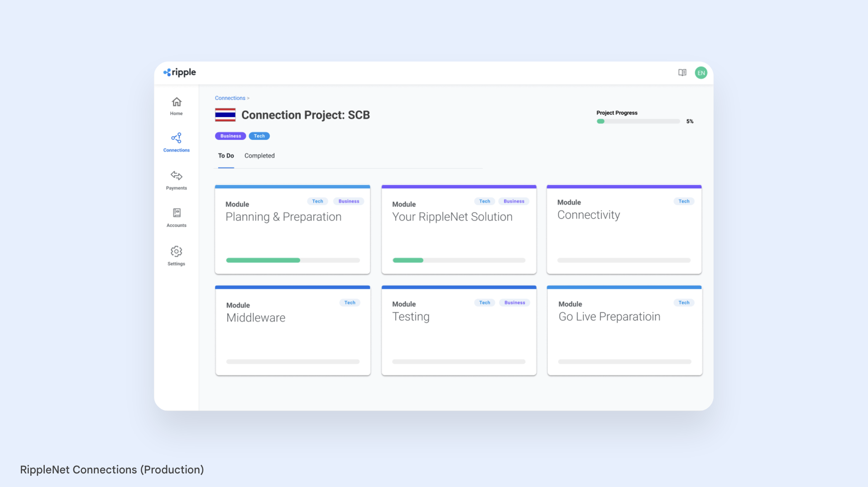868x487 pixels.
Task: Open the Connectivity module card
Action: 624,229
